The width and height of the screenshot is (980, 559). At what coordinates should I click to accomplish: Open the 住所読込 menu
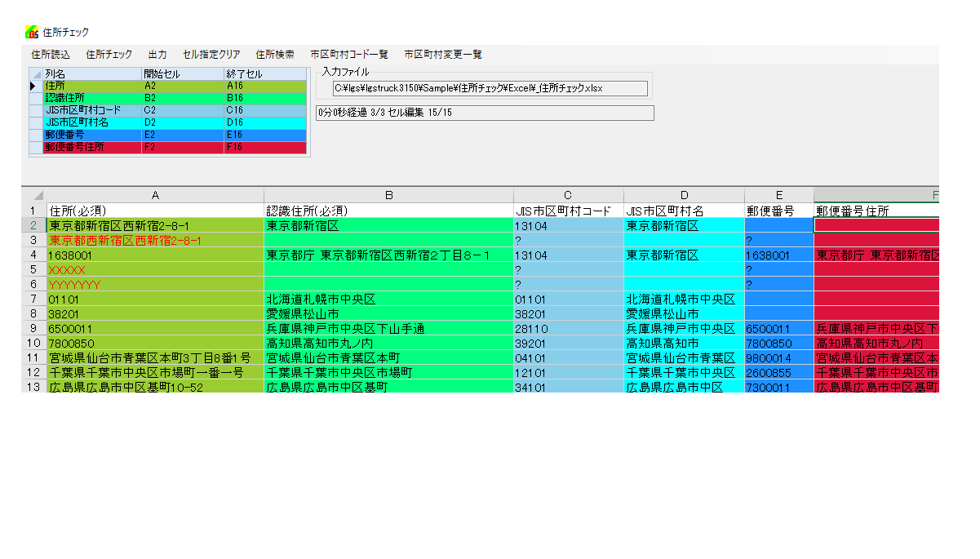[x=51, y=55]
